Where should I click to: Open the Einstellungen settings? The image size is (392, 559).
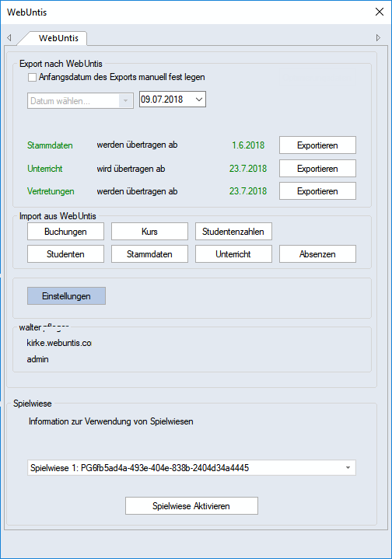click(66, 296)
